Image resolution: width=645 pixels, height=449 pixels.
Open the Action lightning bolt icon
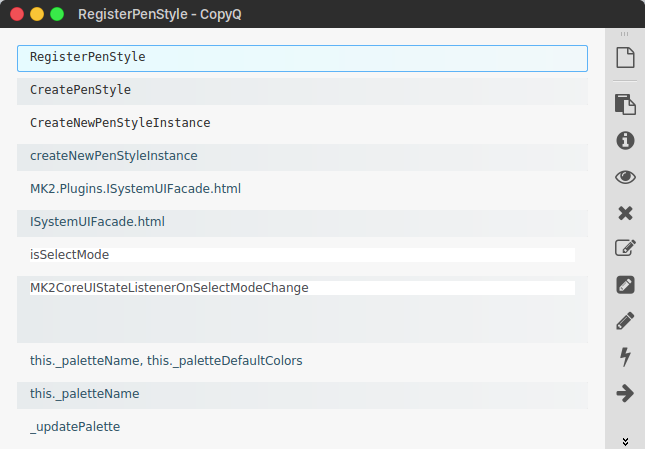coord(625,357)
